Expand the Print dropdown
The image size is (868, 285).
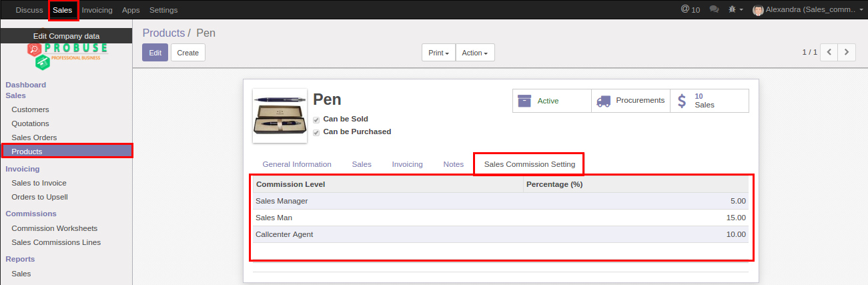(x=438, y=53)
